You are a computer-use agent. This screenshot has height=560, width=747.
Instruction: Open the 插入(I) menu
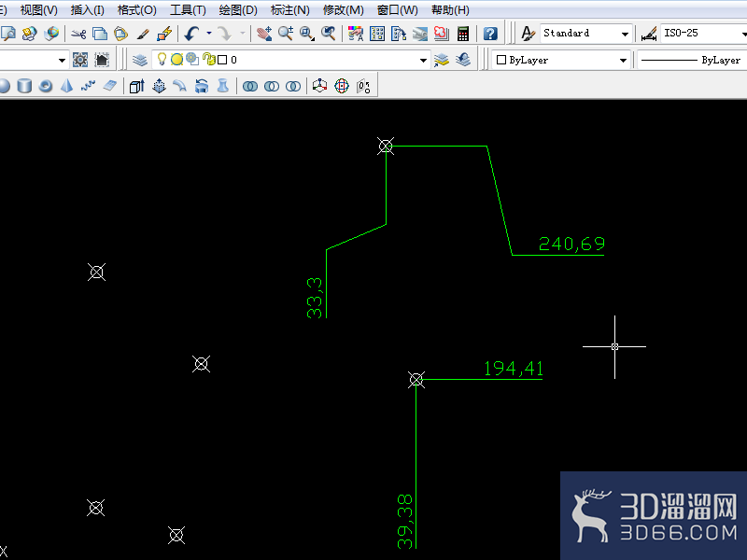(87, 9)
